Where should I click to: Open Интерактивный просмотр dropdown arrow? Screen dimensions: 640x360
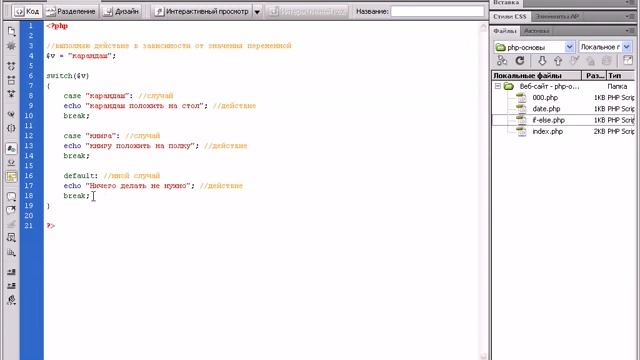tap(257, 12)
